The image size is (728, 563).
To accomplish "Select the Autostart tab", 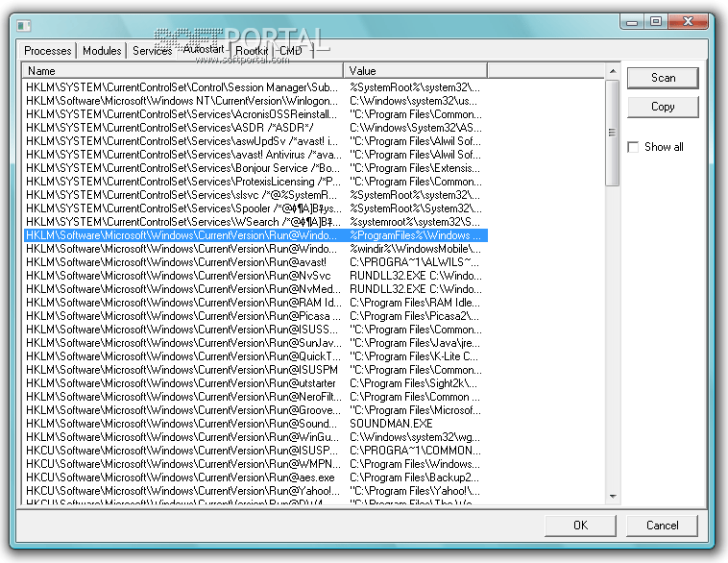I will 204,49.
